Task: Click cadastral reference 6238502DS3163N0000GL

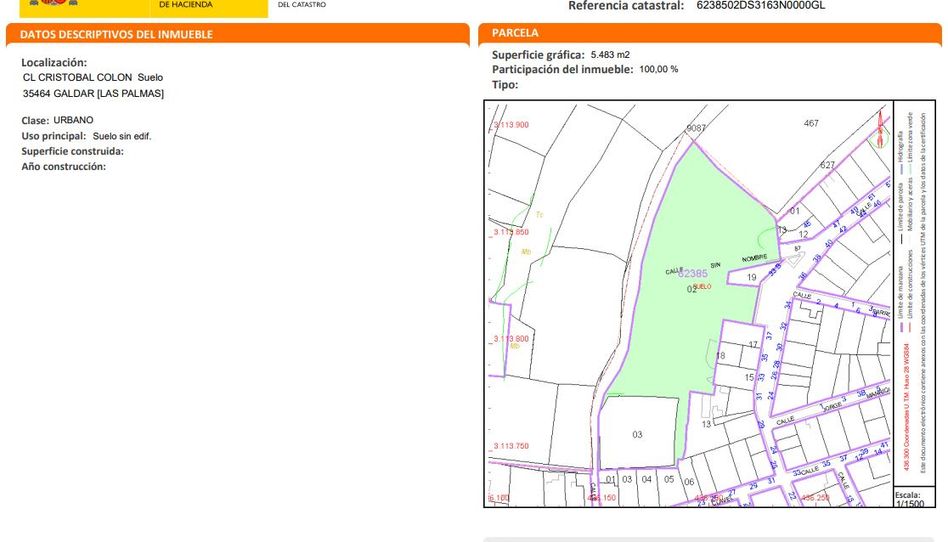Action: point(760,5)
